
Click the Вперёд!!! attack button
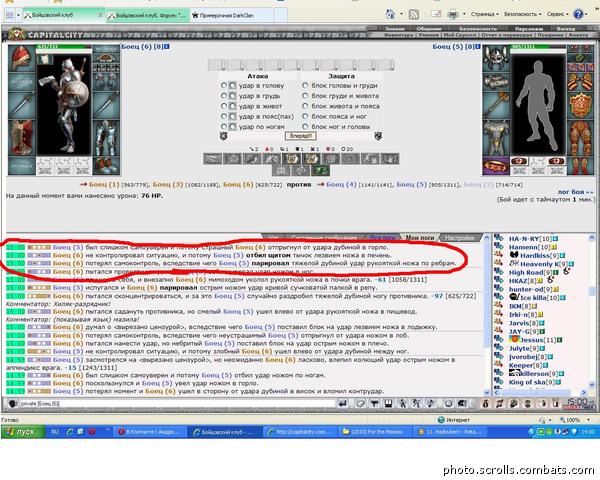coord(300,136)
